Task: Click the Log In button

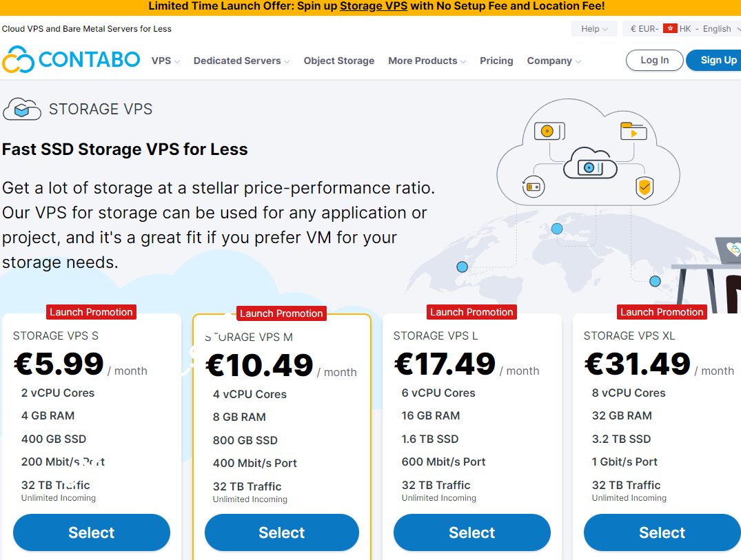Action: coord(654,60)
